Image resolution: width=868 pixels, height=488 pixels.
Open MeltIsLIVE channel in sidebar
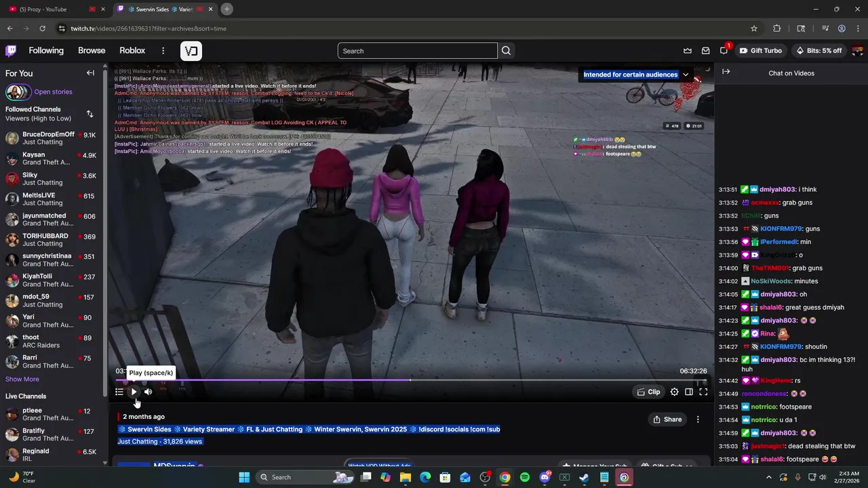tap(51, 199)
